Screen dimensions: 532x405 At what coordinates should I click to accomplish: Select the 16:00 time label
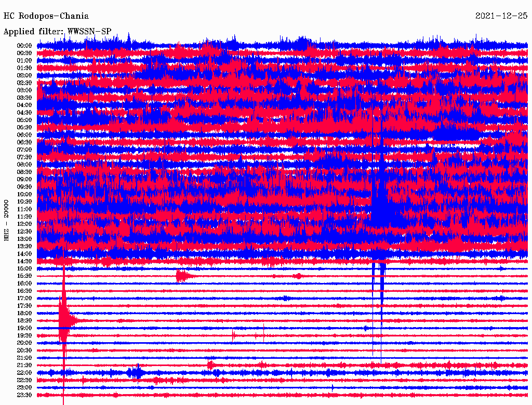tap(24, 283)
